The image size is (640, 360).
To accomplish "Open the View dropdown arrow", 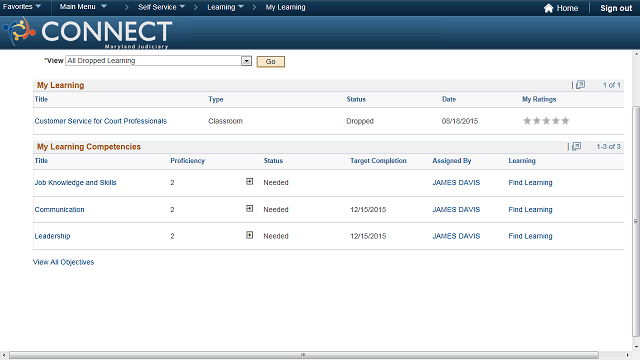I will tap(246, 61).
